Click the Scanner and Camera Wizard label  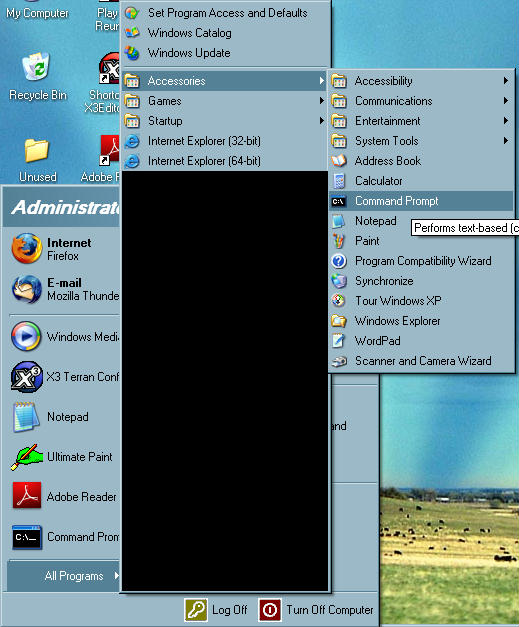click(423, 361)
